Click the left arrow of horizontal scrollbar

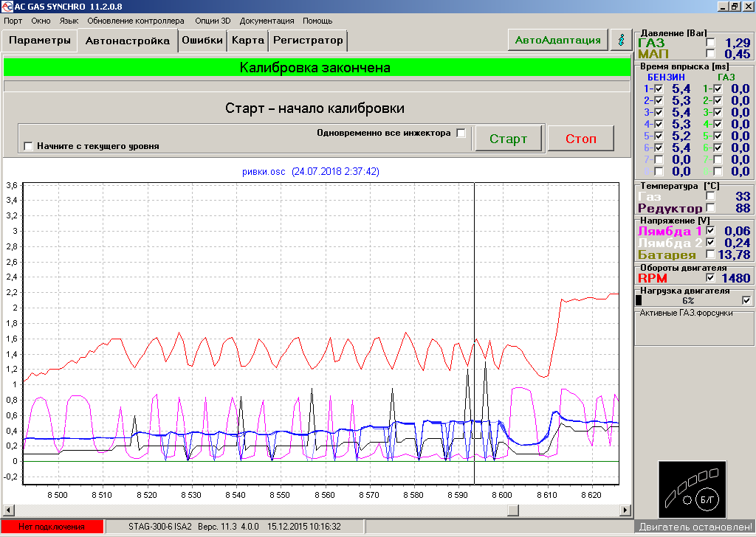pyautogui.click(x=9, y=510)
